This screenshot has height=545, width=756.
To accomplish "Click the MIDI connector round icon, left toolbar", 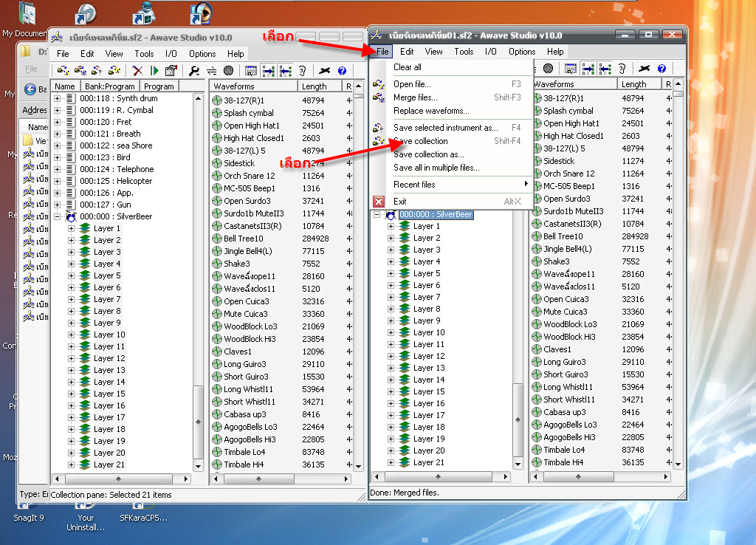I will click(229, 71).
